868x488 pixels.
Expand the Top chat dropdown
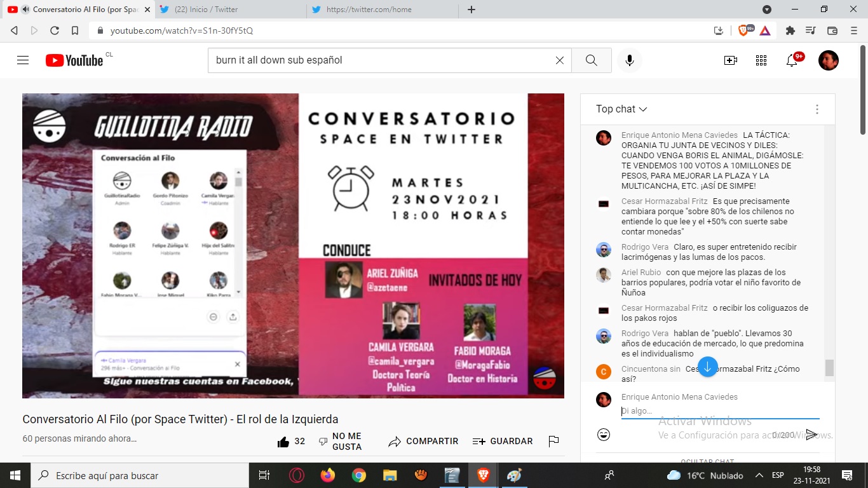point(621,109)
